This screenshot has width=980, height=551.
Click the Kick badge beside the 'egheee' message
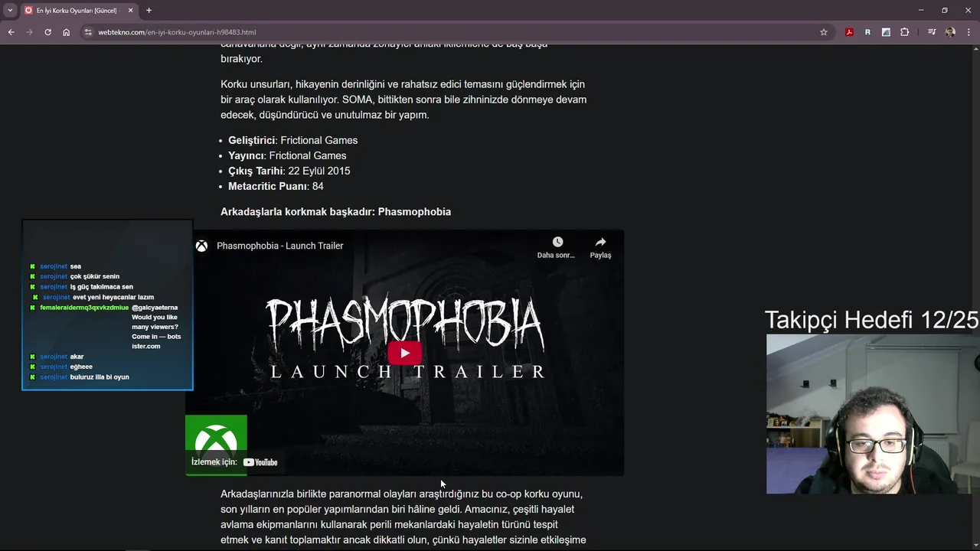pos(32,367)
